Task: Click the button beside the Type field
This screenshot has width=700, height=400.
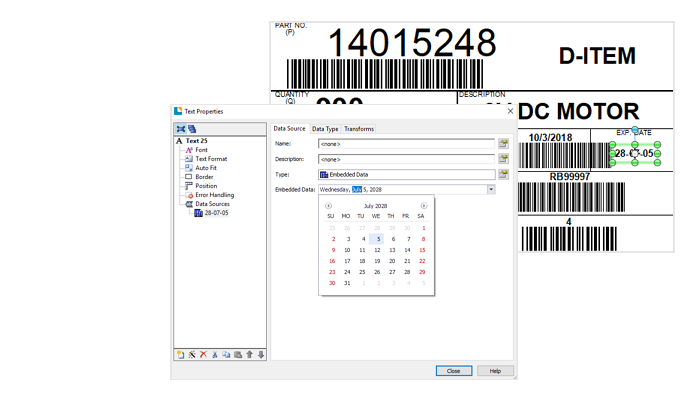Action: tap(504, 174)
